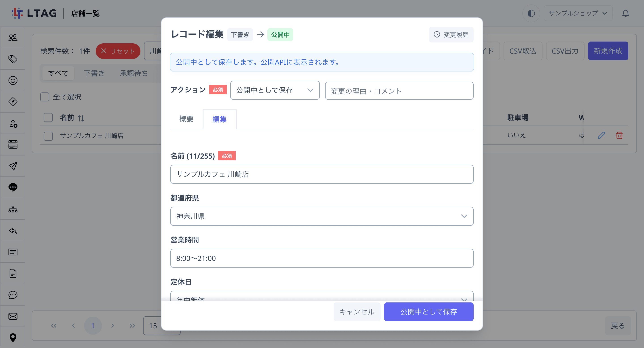Open the reply arrow sidebar icon
Viewport: 644px width, 348px height.
click(x=13, y=231)
